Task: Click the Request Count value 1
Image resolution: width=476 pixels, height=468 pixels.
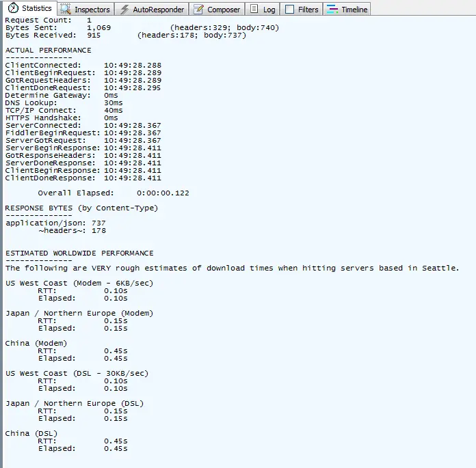Action: pos(89,20)
